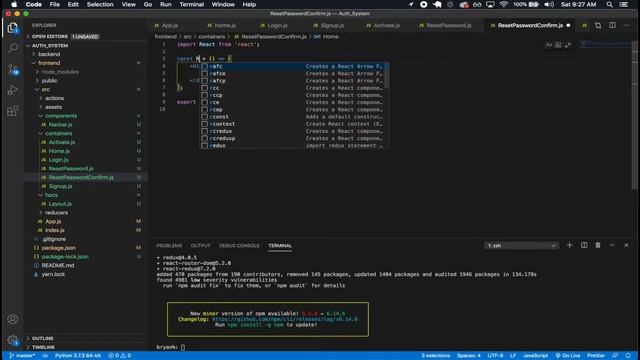The image size is (640, 360).
Task: Kill the terminal with trash icon
Action: [x=598, y=245]
